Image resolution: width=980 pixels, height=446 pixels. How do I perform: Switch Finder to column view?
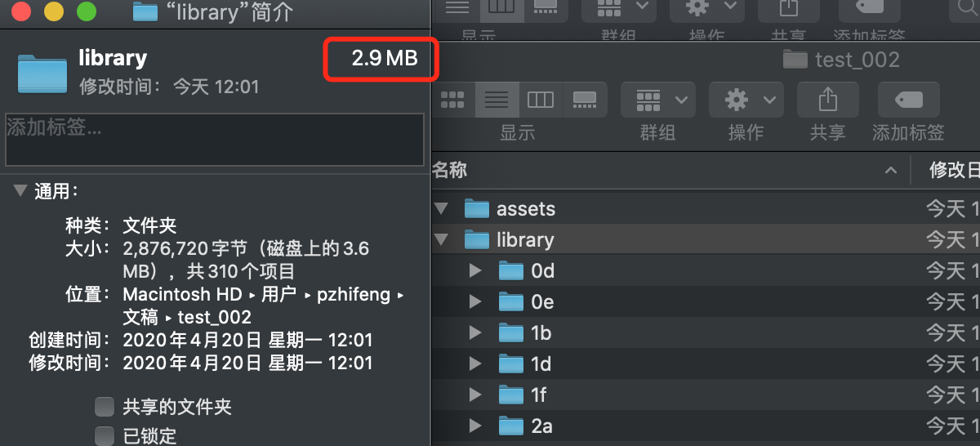coord(541,100)
